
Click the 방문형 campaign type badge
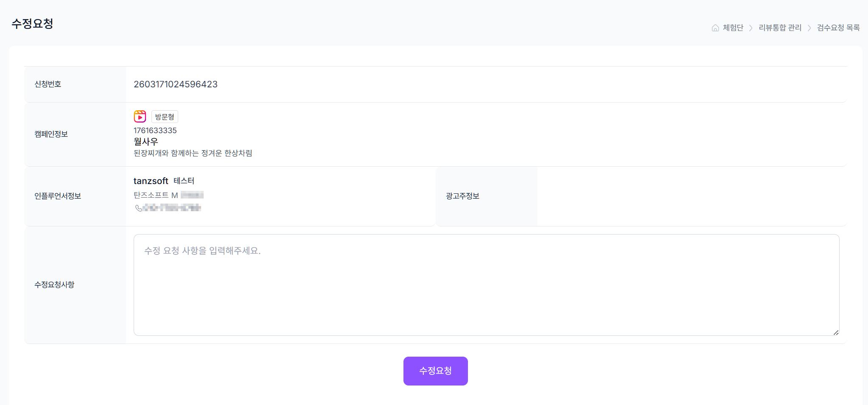click(x=165, y=117)
